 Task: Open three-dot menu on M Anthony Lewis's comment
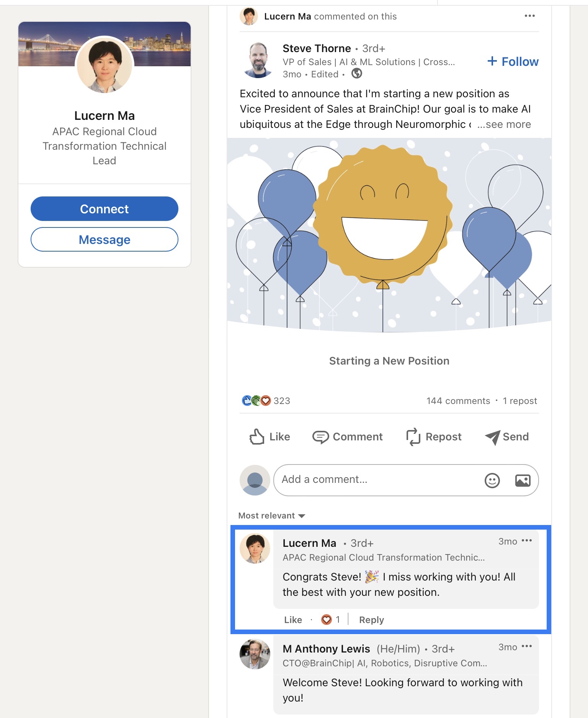527,646
